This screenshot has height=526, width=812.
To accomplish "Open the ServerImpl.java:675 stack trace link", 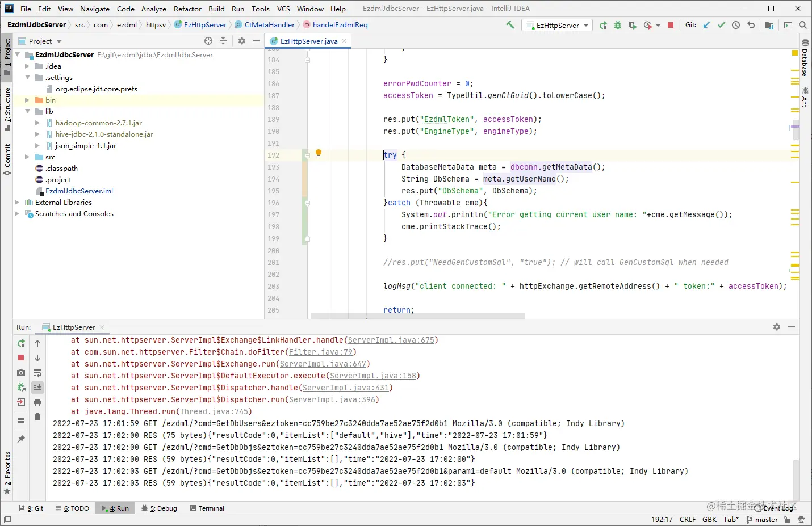I will click(391, 340).
